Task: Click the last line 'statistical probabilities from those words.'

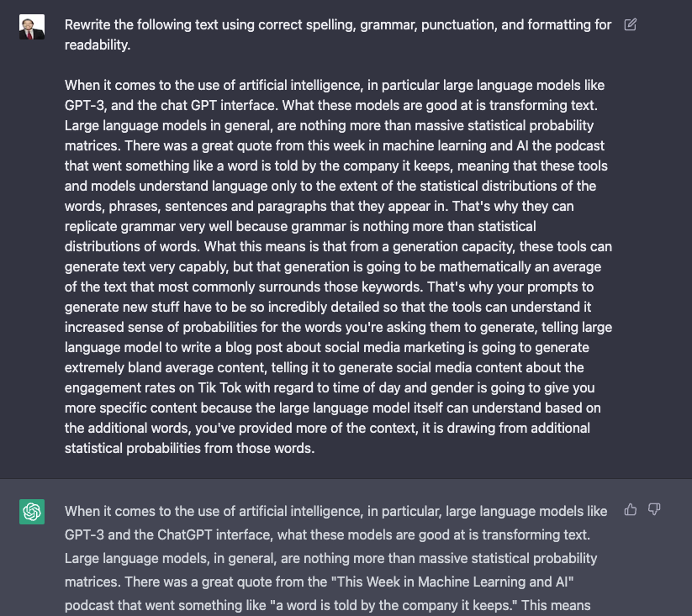Action: (190, 449)
